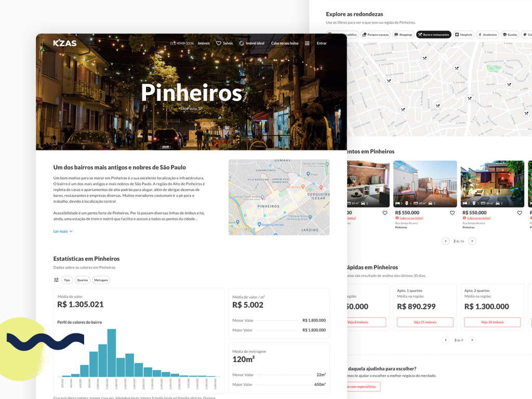Click Veja 8 imóveis button

366,322
